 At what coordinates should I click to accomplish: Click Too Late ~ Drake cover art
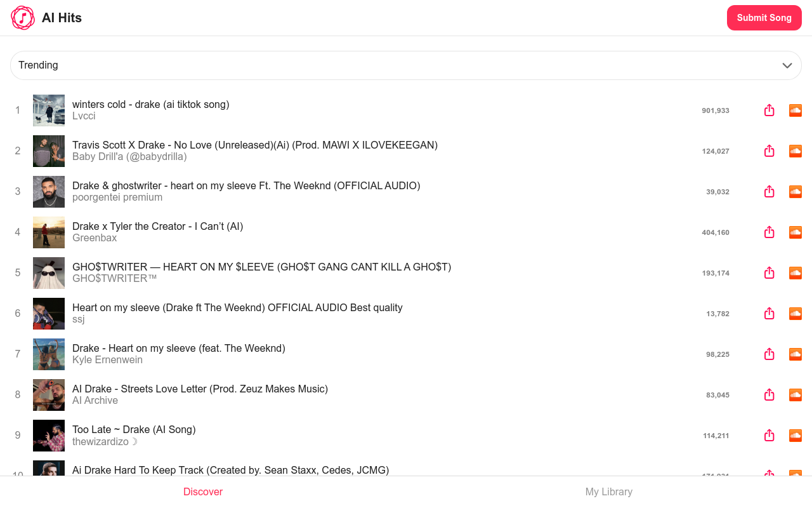[49, 436]
